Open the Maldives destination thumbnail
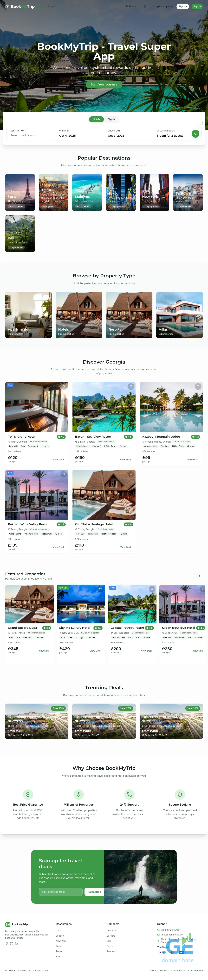 [x=87, y=192]
